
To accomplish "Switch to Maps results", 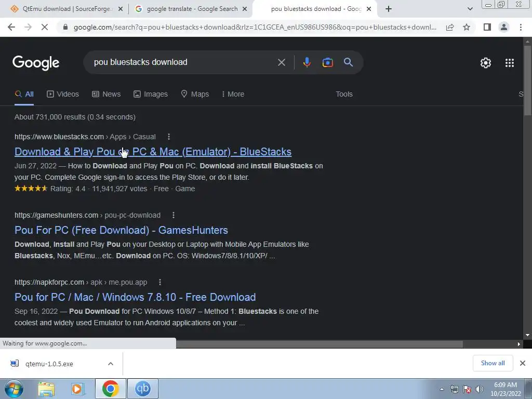I will [x=195, y=94].
